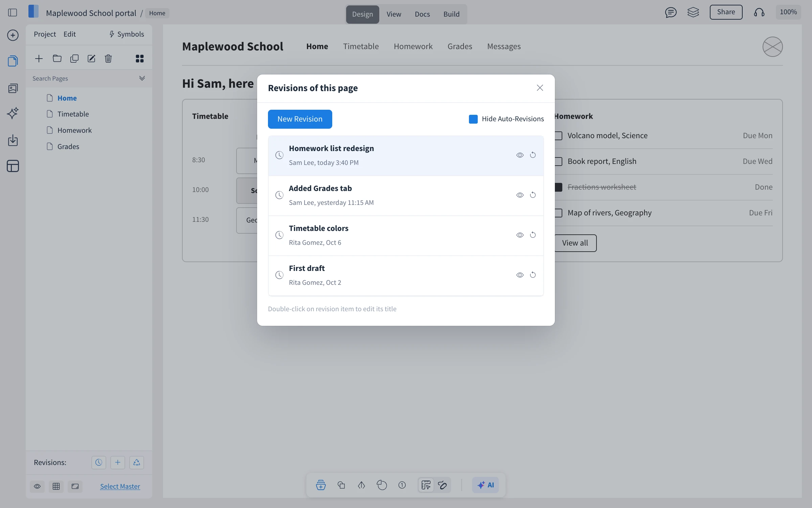Click the user avatar placeholder circle
This screenshot has width=812, height=508.
772,47
